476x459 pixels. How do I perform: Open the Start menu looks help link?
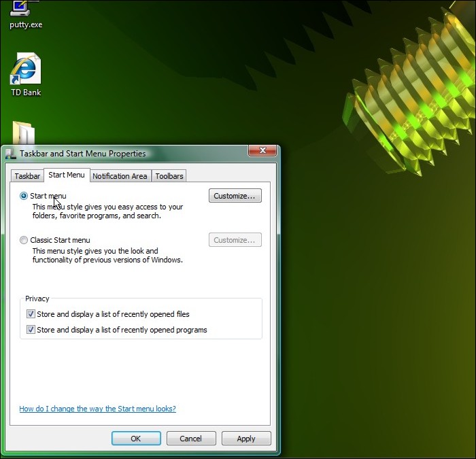coord(97,409)
